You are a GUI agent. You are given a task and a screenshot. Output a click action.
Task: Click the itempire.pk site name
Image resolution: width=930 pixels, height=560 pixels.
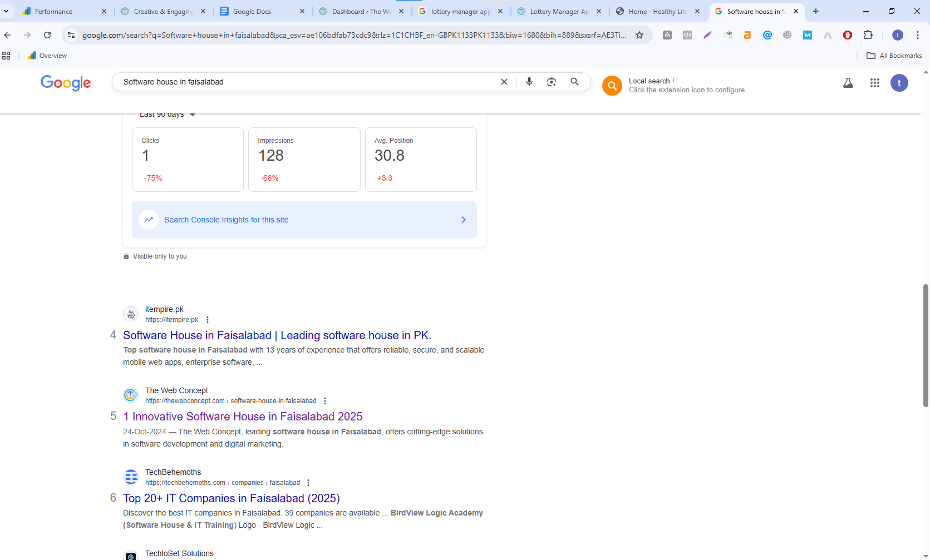click(x=164, y=309)
